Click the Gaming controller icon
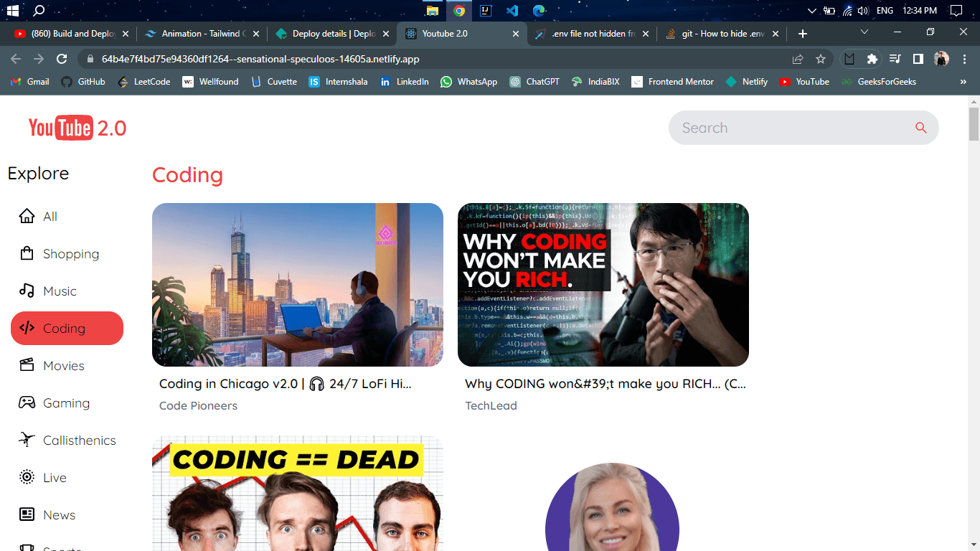Screen dimensions: 980x551 [27, 402]
